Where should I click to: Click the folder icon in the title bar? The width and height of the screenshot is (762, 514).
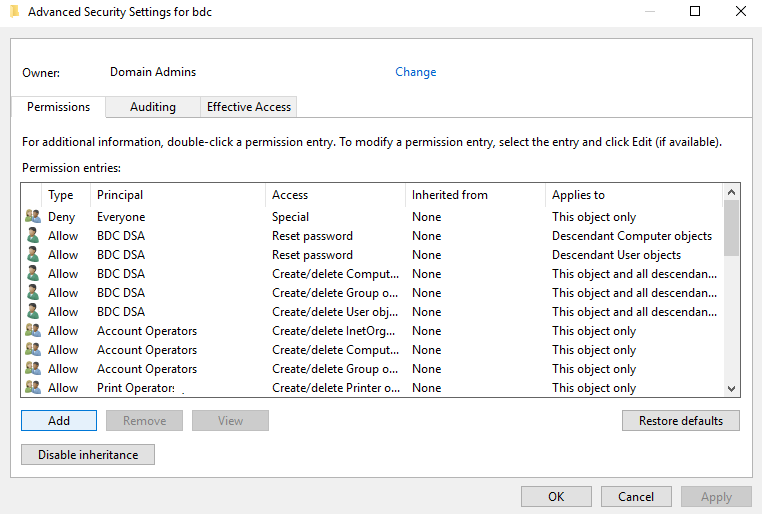point(13,12)
